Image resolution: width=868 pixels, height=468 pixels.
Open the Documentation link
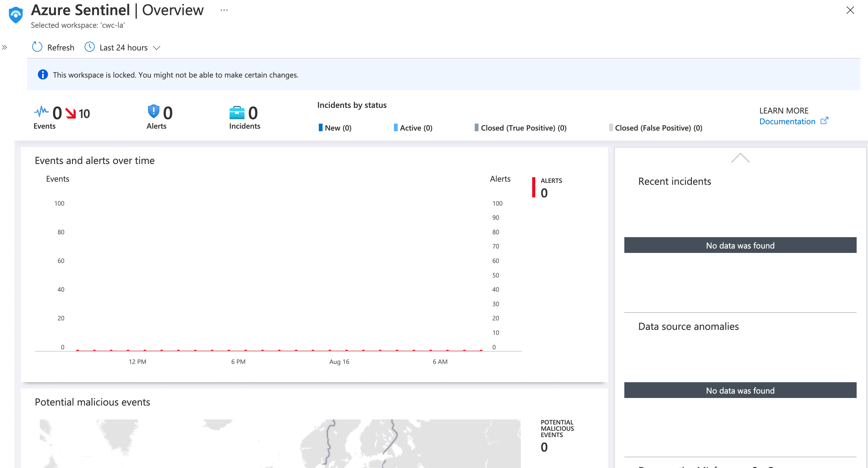(x=787, y=121)
